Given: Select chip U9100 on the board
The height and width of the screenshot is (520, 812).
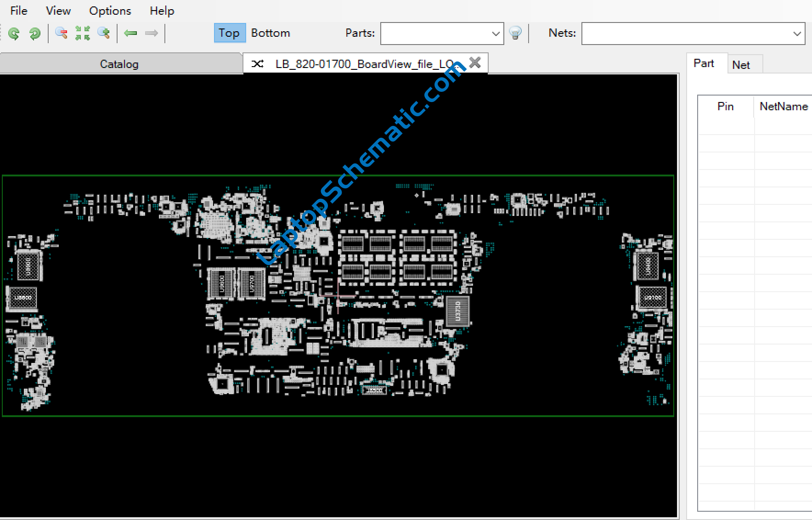Looking at the screenshot, I should click(x=653, y=297).
